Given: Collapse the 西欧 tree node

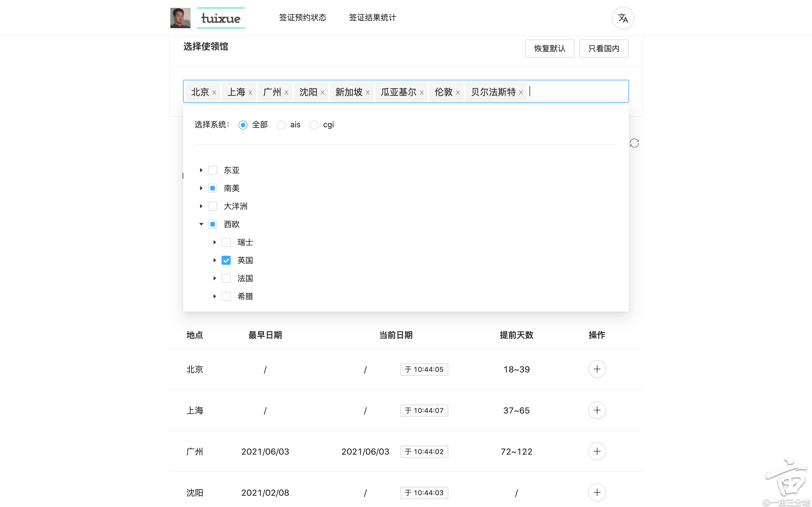Looking at the screenshot, I should click(201, 224).
